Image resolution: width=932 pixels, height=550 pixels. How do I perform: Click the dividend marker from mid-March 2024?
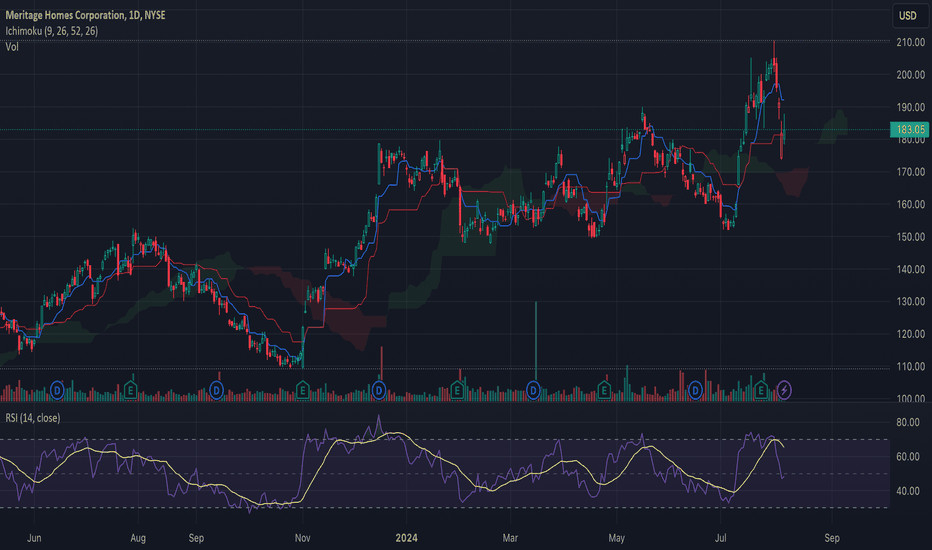point(534,391)
